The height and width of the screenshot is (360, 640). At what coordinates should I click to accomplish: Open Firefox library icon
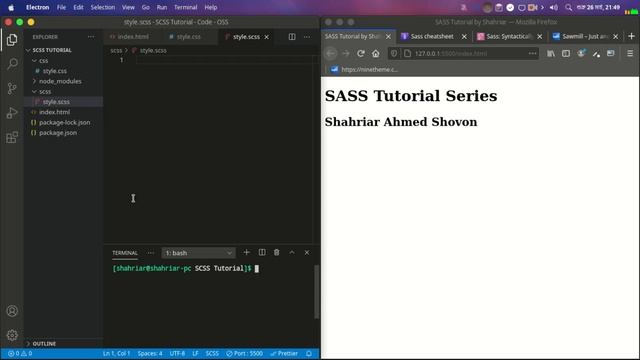pos(551,53)
